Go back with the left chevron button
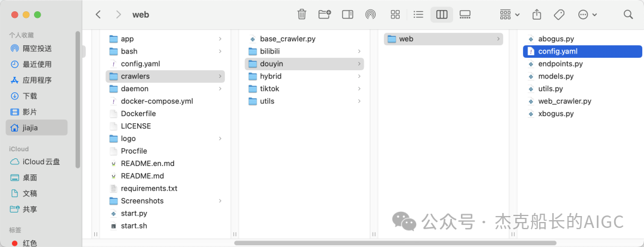The height and width of the screenshot is (247, 644). click(98, 15)
